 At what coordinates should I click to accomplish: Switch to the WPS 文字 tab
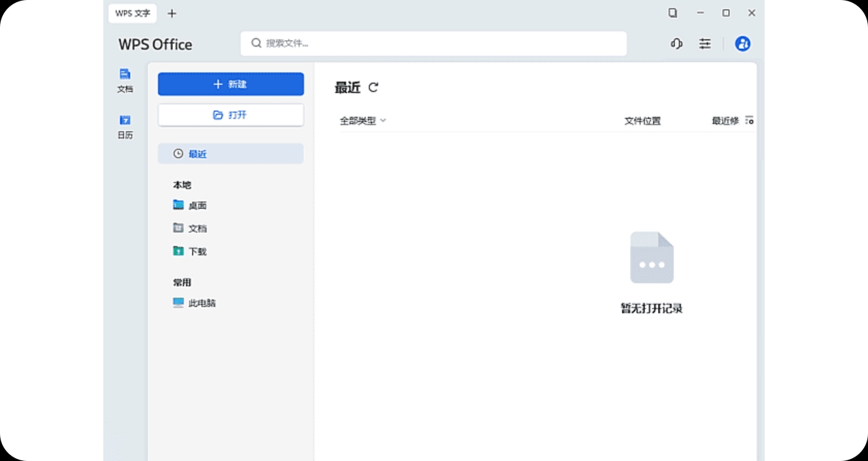coord(132,12)
